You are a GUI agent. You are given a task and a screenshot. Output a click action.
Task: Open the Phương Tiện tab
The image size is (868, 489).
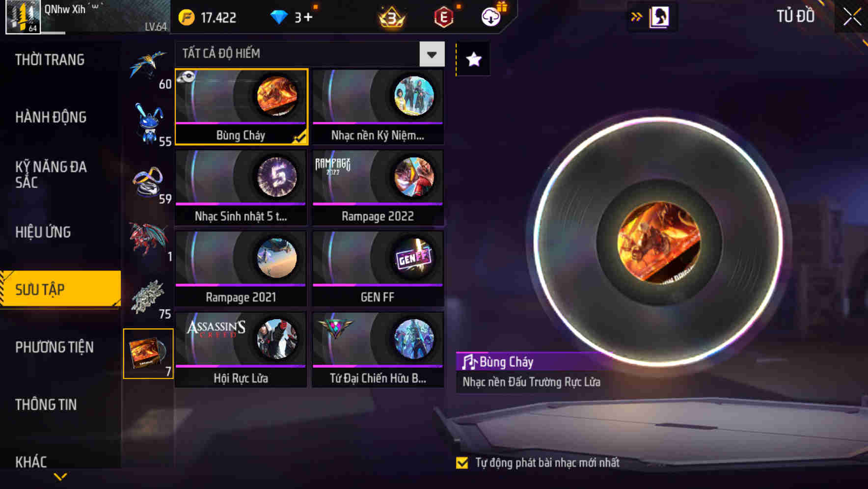coord(54,347)
